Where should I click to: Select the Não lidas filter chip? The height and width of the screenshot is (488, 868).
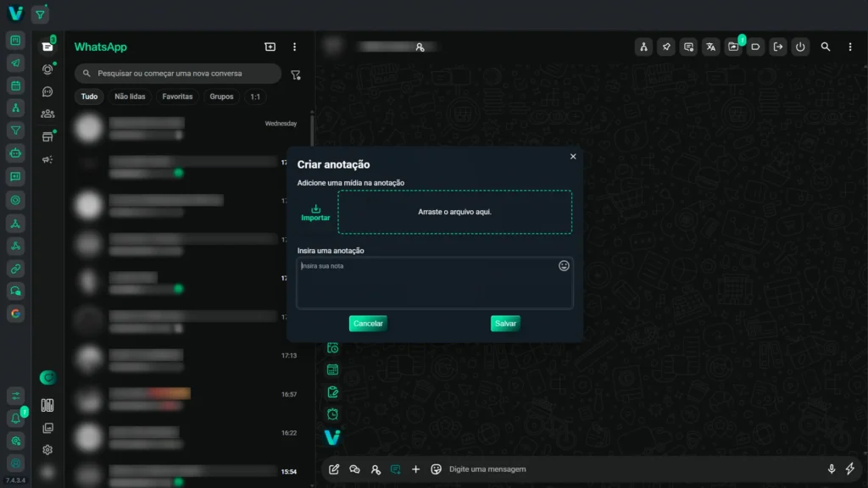click(x=130, y=97)
